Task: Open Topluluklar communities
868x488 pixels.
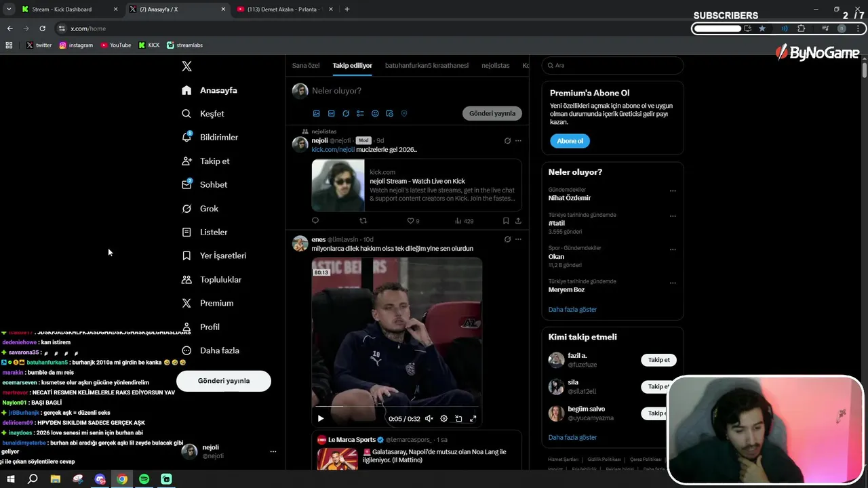Action: coord(211,279)
